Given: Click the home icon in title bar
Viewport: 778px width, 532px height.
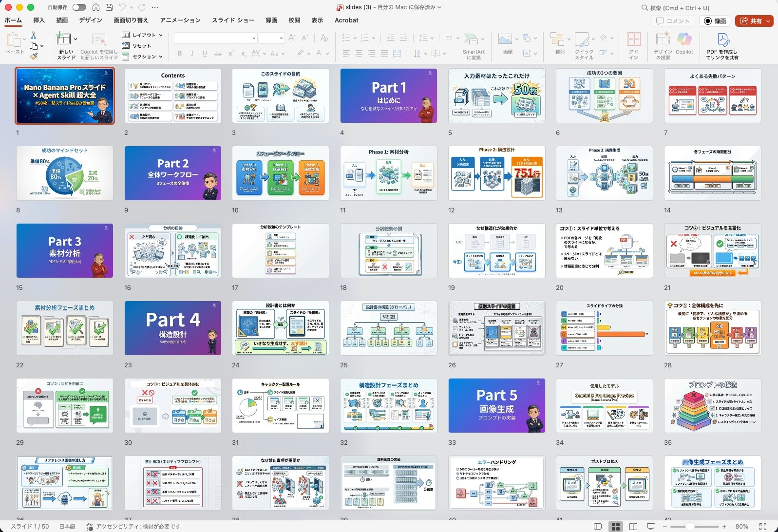Looking at the screenshot, I should [x=96, y=7].
